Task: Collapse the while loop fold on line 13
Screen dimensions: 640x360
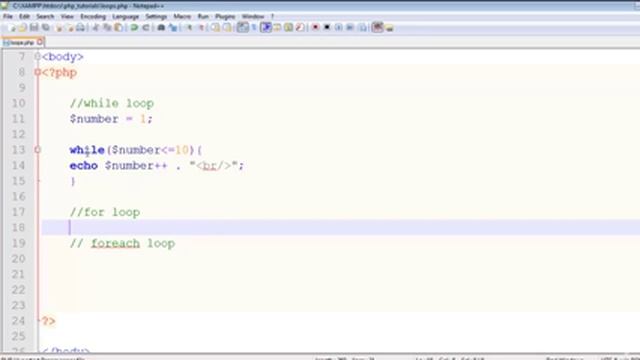Action: tap(38, 150)
